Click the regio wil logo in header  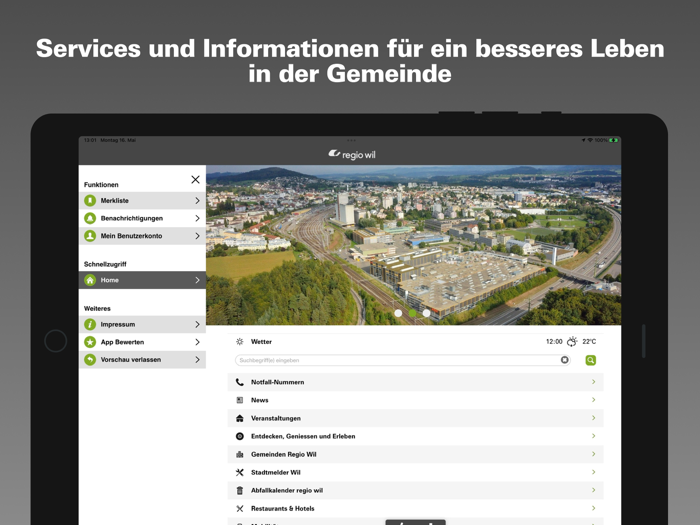click(x=352, y=154)
